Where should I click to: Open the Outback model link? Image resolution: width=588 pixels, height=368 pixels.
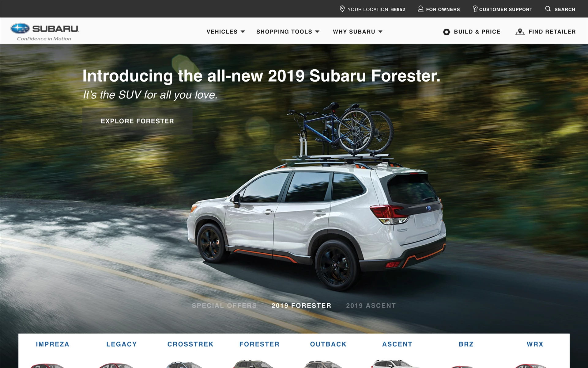[x=328, y=344]
